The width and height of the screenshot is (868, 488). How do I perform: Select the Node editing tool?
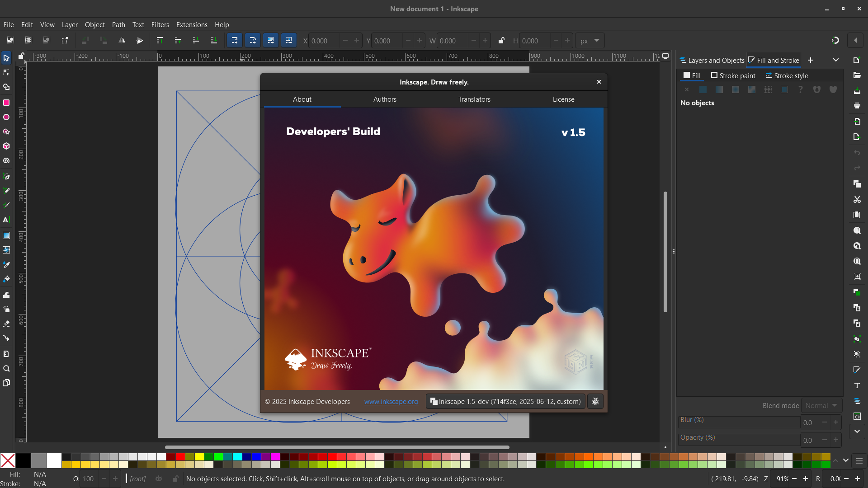click(6, 72)
